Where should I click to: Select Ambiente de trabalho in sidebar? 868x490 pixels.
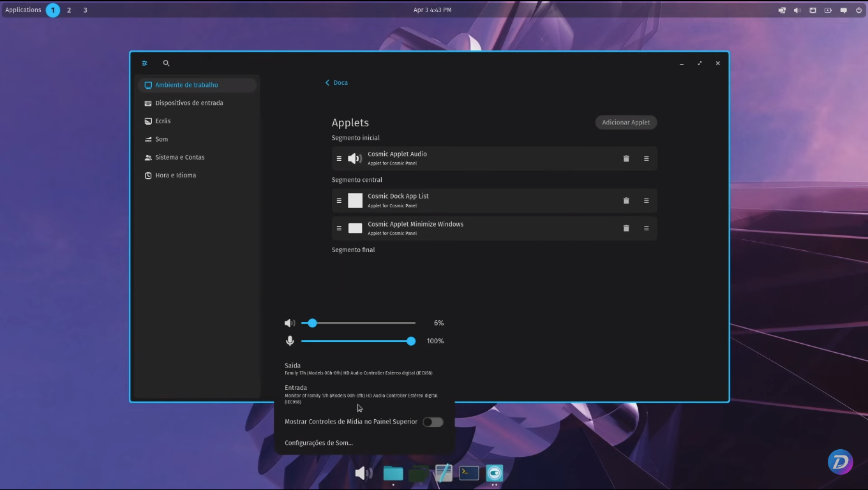click(x=197, y=85)
